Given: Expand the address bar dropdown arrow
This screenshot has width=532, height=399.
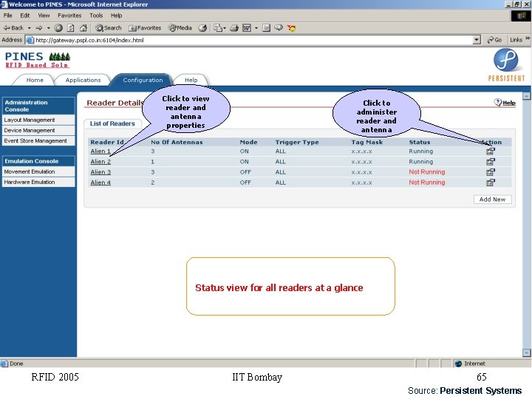Looking at the screenshot, I should pyautogui.click(x=477, y=40).
